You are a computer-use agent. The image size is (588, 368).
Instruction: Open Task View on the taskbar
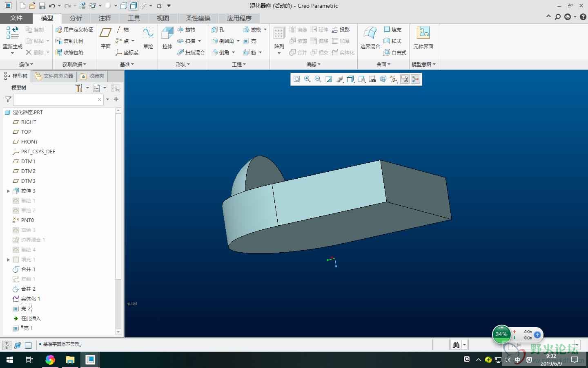pyautogui.click(x=29, y=360)
